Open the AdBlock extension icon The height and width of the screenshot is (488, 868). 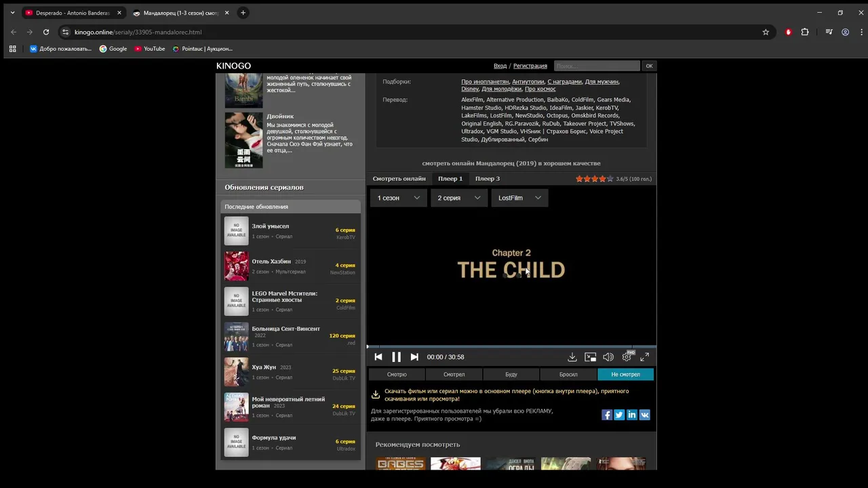pyautogui.click(x=788, y=32)
